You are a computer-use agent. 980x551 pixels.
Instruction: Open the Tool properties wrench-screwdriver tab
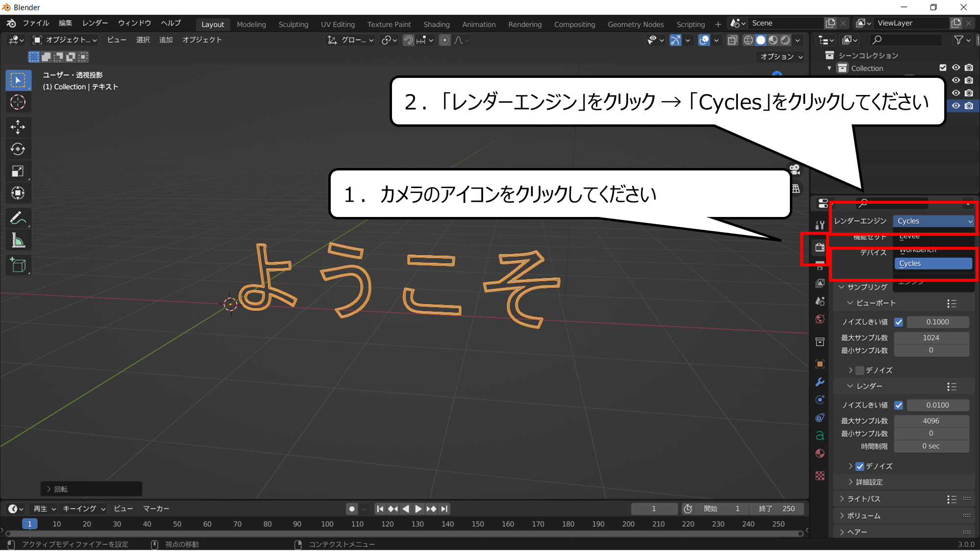tap(820, 225)
